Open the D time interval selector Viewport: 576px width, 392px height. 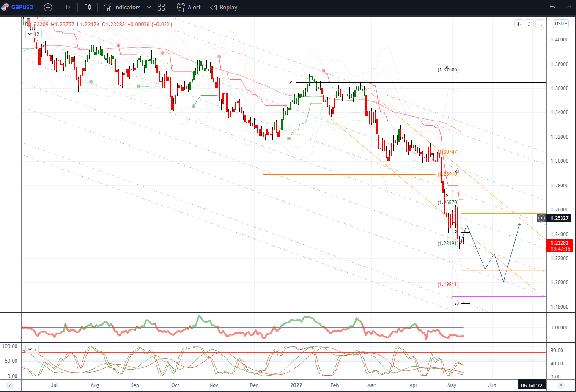coord(68,7)
